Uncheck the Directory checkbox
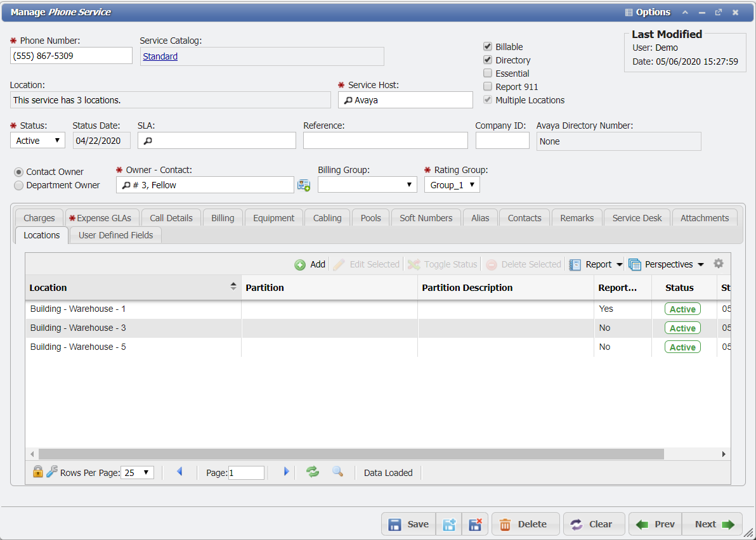Image resolution: width=756 pixels, height=540 pixels. point(487,60)
